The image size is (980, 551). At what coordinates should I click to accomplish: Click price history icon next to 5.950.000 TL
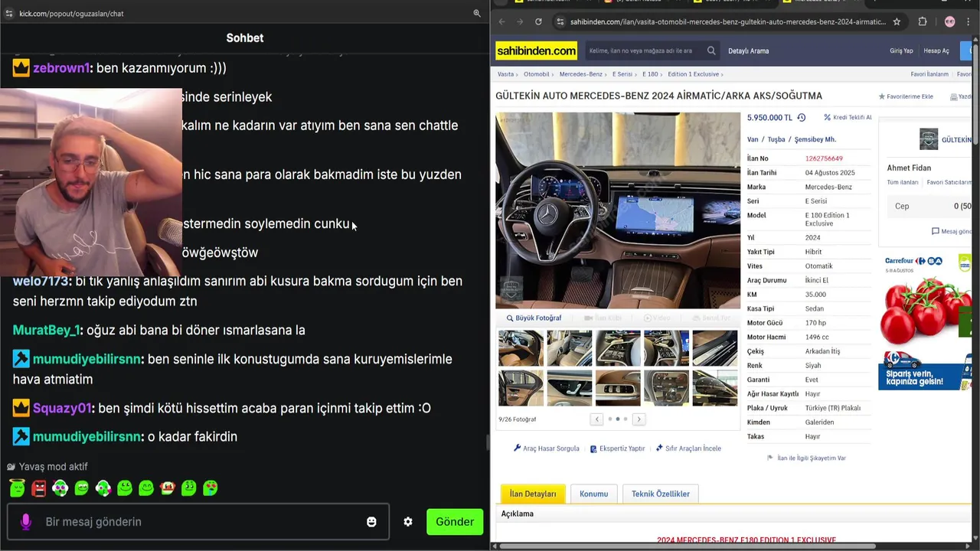802,118
